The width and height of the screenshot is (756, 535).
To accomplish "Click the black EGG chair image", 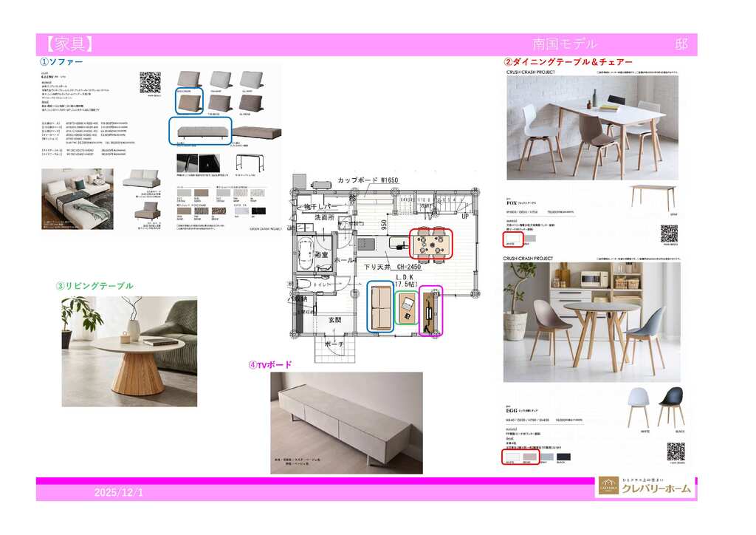I will pos(670,406).
